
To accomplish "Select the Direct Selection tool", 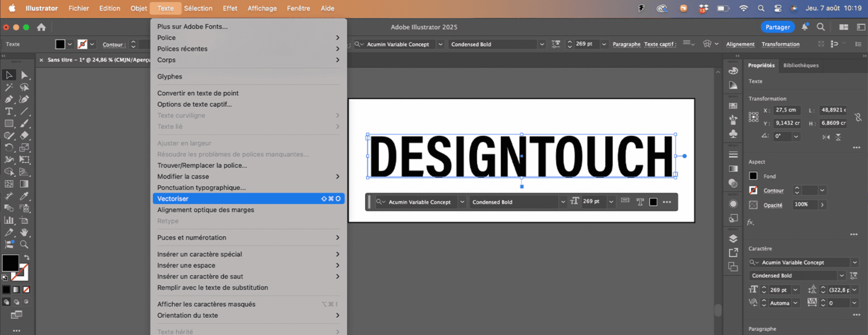I will (x=24, y=75).
